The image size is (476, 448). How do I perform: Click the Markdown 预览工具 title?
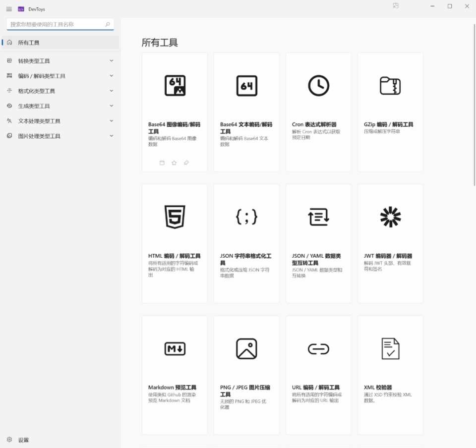click(x=172, y=388)
